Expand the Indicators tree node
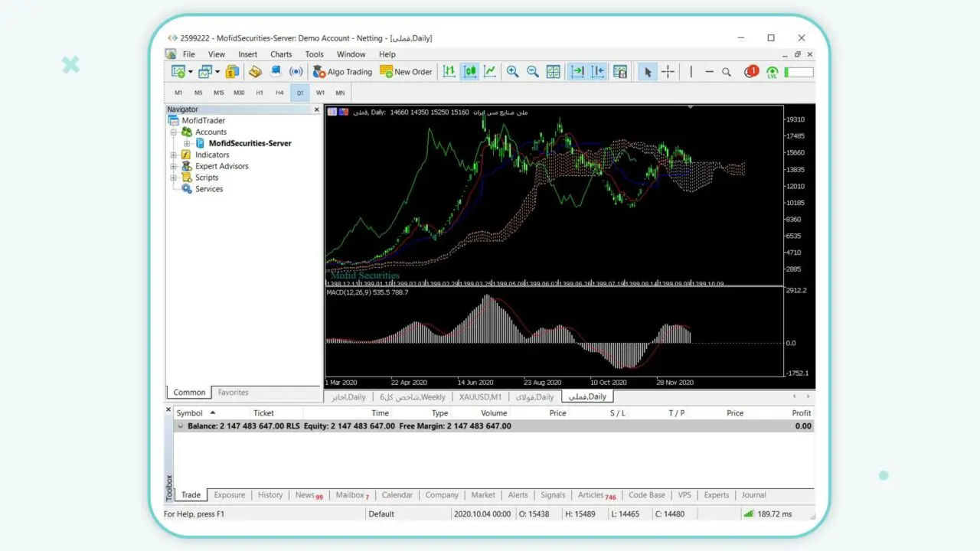Image resolution: width=980 pixels, height=551 pixels. click(x=174, y=155)
